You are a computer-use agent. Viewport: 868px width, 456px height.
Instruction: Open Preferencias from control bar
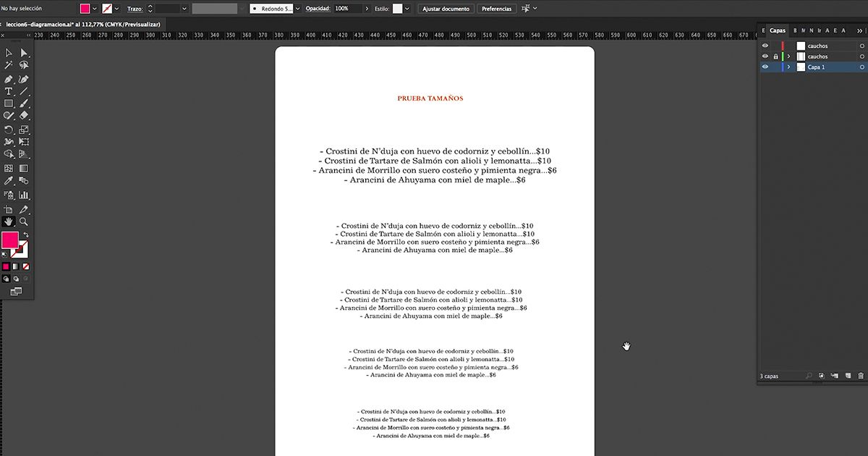pyautogui.click(x=496, y=9)
